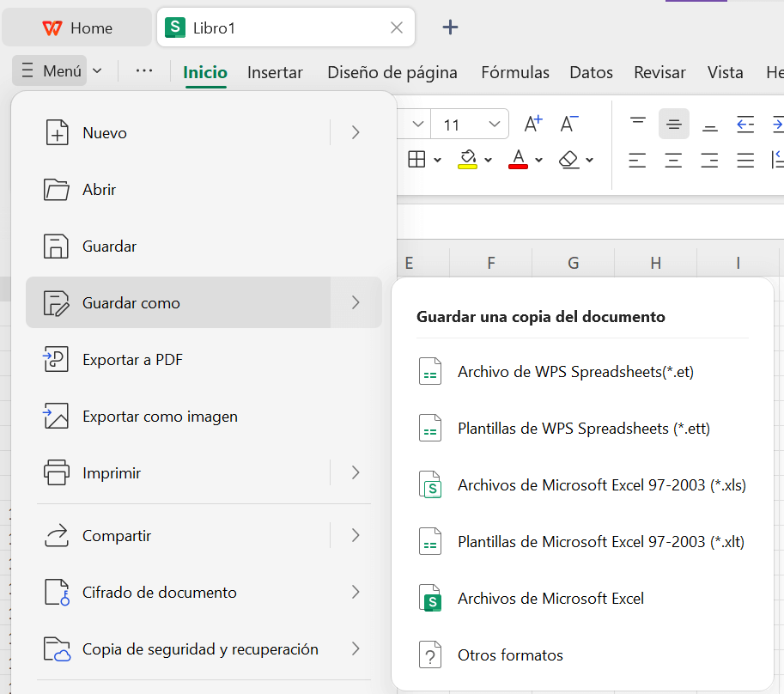Screen dimensions: 784x694
Task: Click the red font color swatch
Action: click(518, 160)
